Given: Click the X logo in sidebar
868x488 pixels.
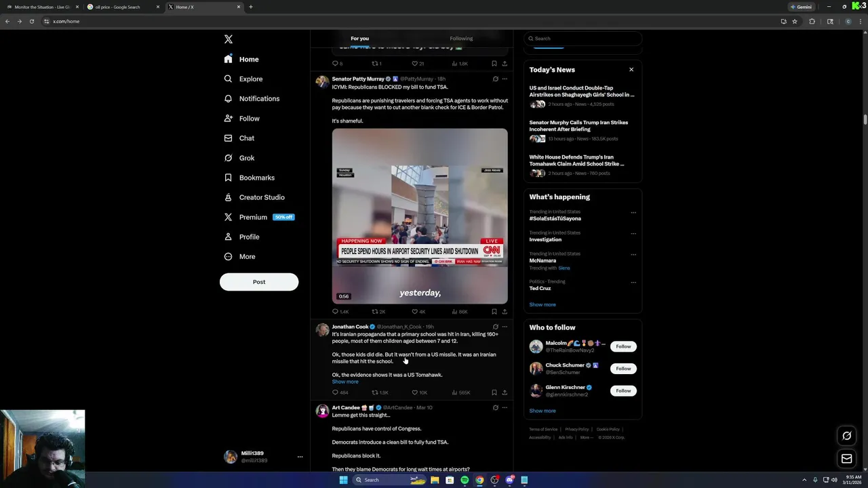Looking at the screenshot, I should click(229, 39).
